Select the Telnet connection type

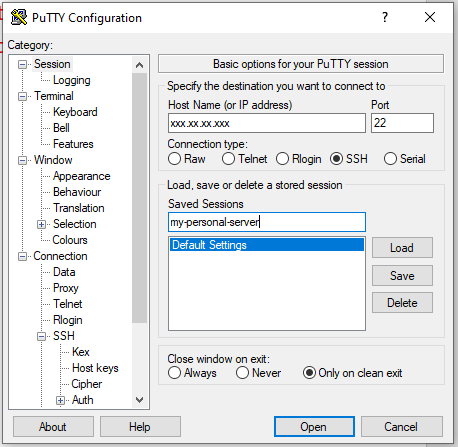coord(228,159)
